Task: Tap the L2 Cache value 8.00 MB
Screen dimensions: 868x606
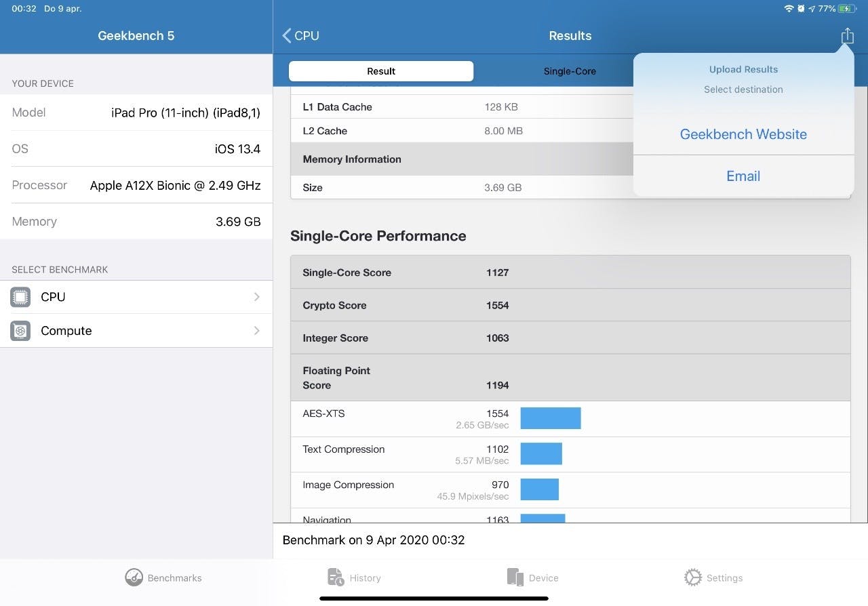Action: click(504, 131)
